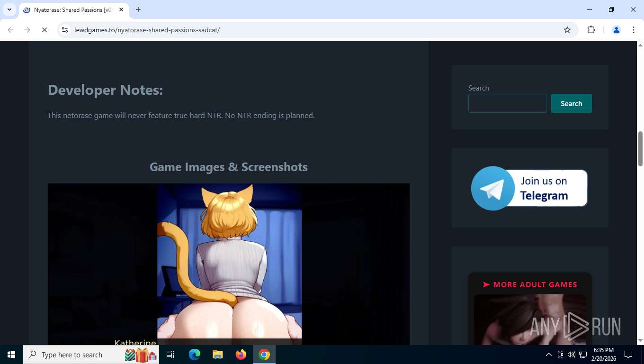Open the Chrome profile avatar
Image resolution: width=644 pixels, height=364 pixels.
pyautogui.click(x=617, y=30)
